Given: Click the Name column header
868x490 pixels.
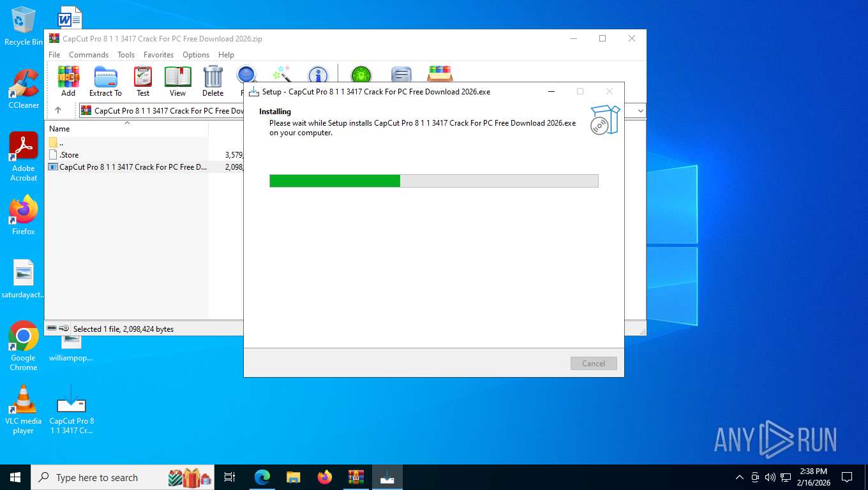Looking at the screenshot, I should pos(127,129).
